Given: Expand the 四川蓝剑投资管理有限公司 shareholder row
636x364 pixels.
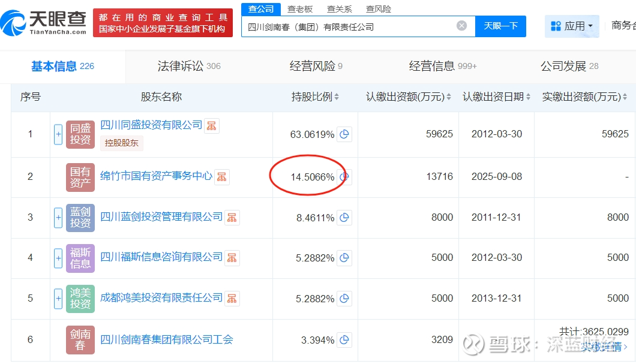Looking at the screenshot, I should (x=58, y=218).
